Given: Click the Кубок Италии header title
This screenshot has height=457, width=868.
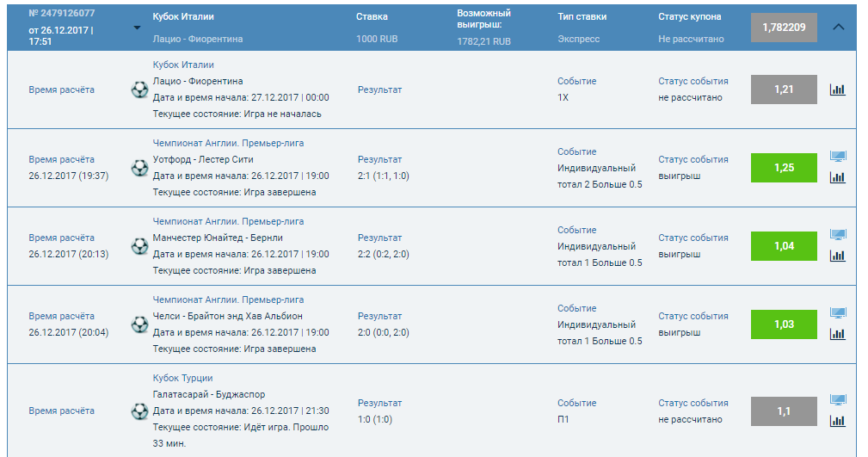Looking at the screenshot, I should click(x=183, y=16).
